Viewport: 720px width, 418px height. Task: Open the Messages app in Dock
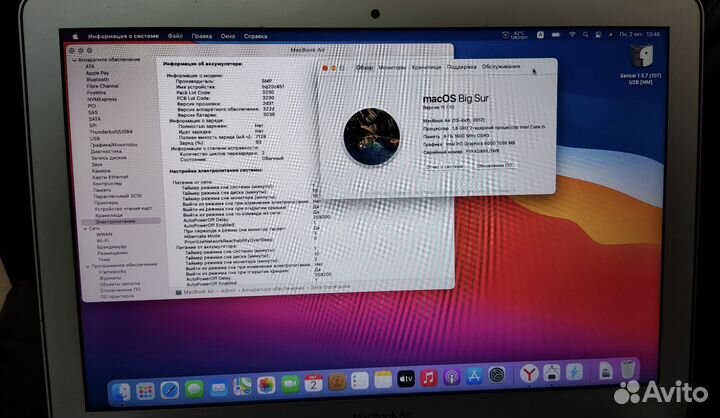[194, 390]
